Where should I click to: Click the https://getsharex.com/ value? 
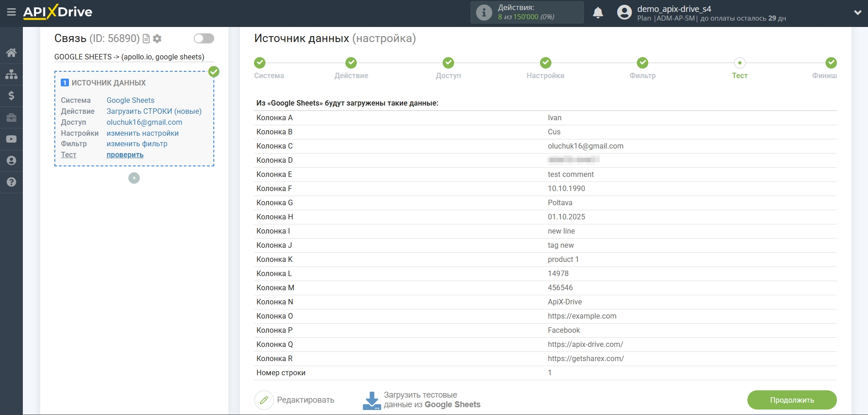[586, 358]
